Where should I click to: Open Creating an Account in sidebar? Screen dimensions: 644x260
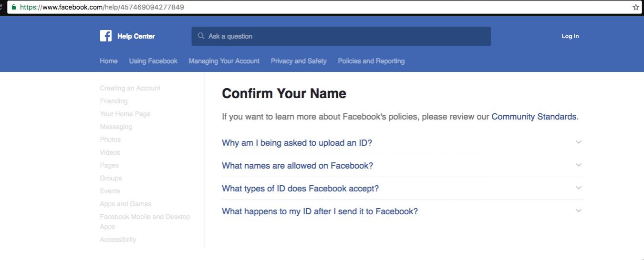(130, 88)
